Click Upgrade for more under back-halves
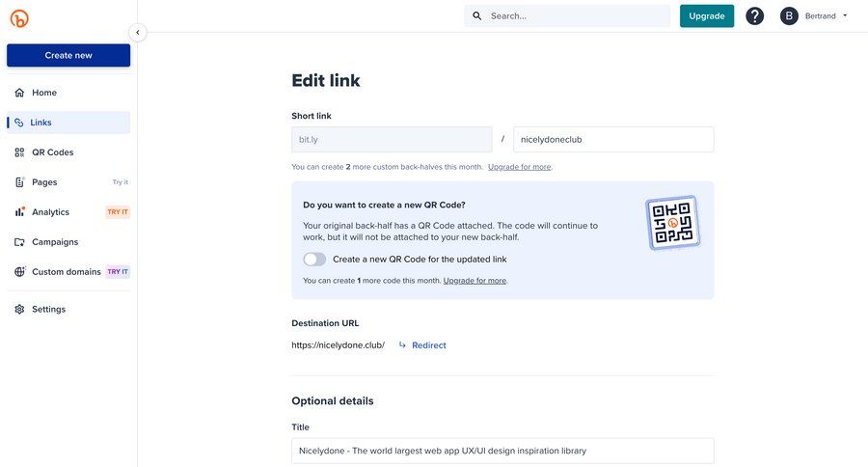 click(520, 167)
